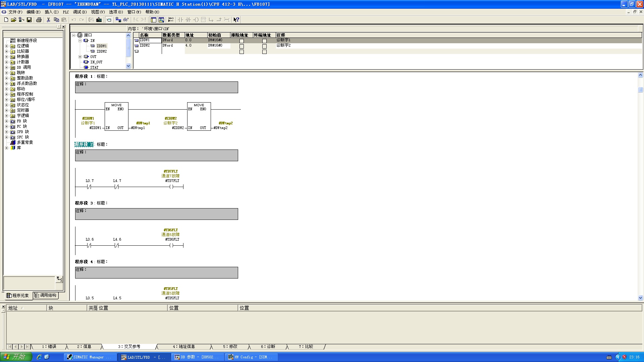Check the exclusion address box for ZDDW2
This screenshot has height=362, width=644.
click(241, 46)
